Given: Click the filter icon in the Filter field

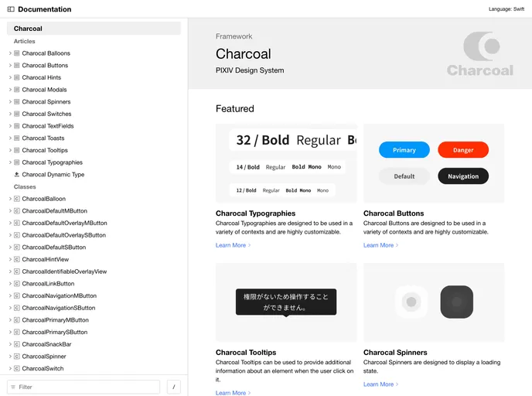Looking at the screenshot, I should tap(13, 387).
